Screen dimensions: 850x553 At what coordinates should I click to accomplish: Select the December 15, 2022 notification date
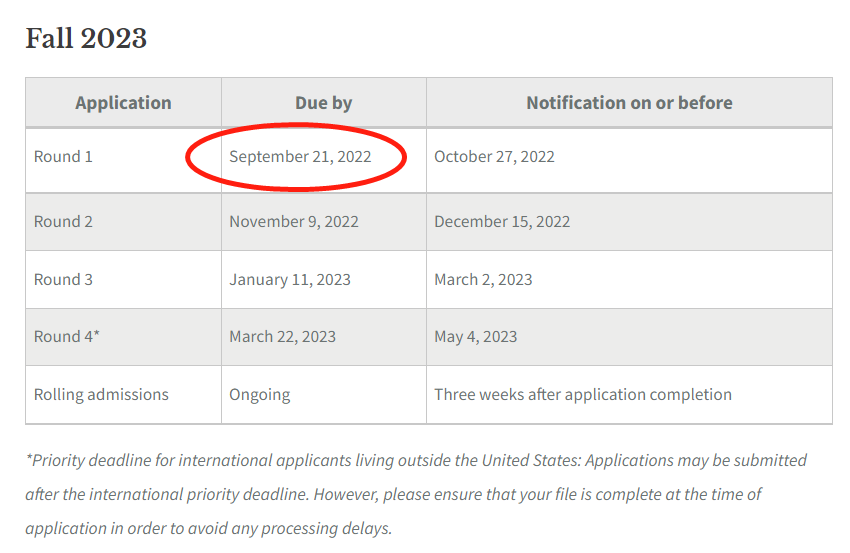(502, 222)
